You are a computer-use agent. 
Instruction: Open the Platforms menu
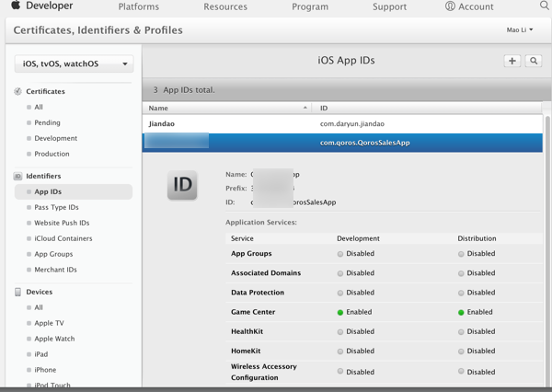tap(138, 6)
